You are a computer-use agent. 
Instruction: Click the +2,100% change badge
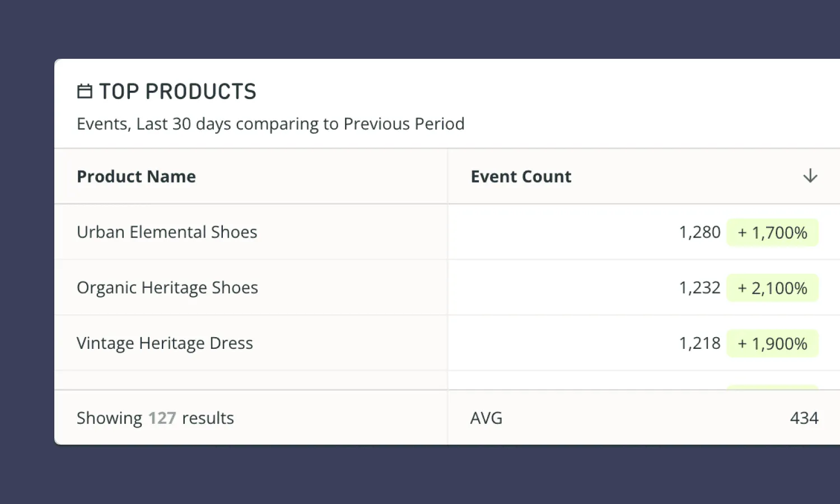pyautogui.click(x=772, y=288)
